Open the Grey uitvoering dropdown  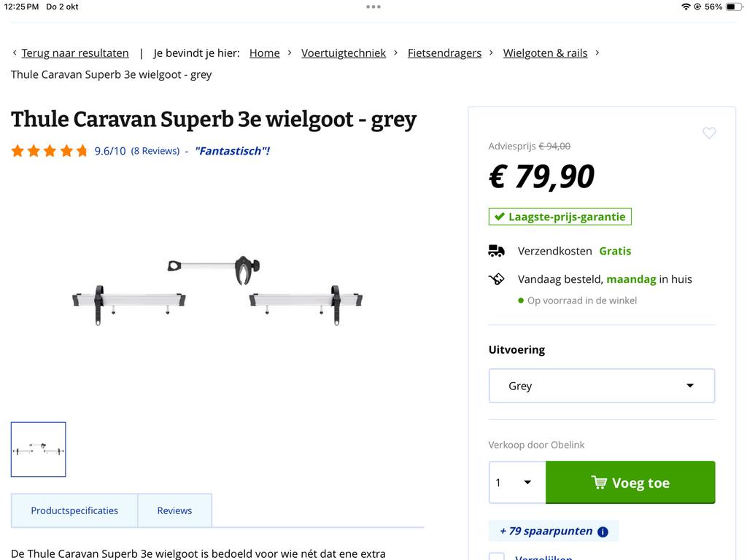601,385
